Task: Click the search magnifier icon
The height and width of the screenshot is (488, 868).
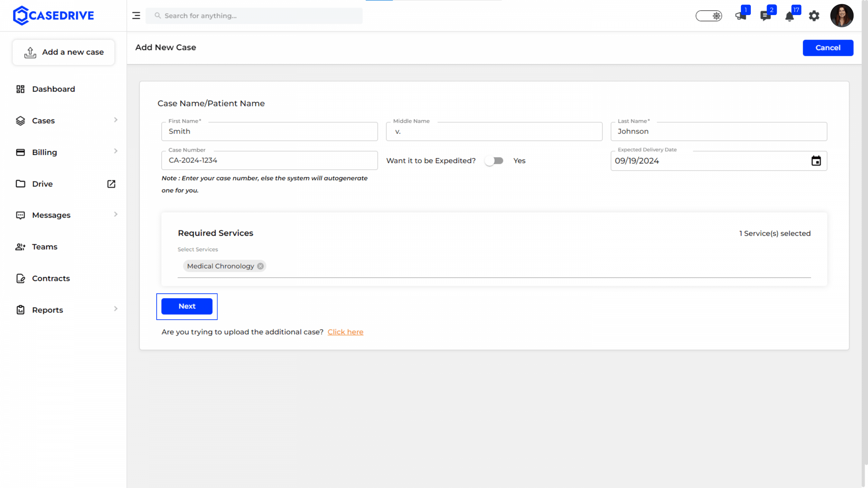Action: click(157, 15)
